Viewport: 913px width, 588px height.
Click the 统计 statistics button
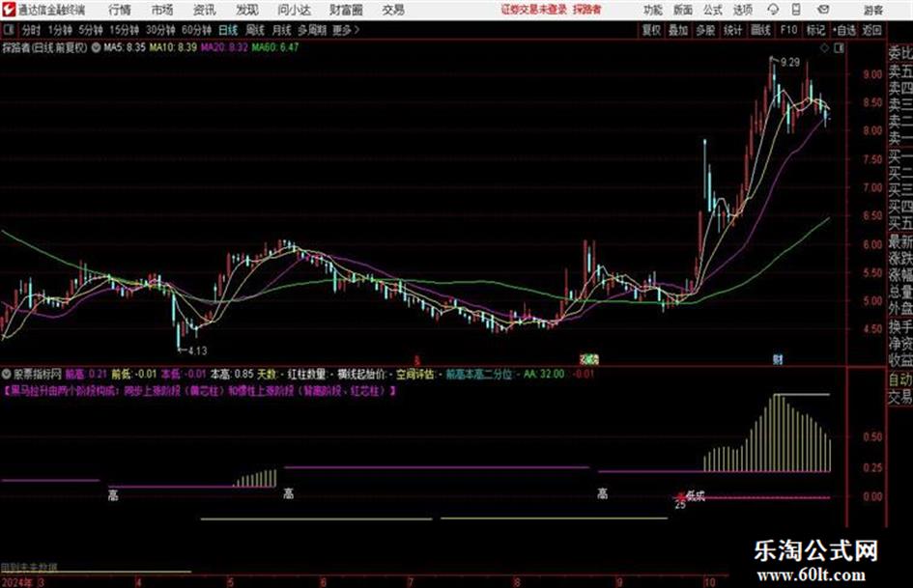(x=733, y=30)
